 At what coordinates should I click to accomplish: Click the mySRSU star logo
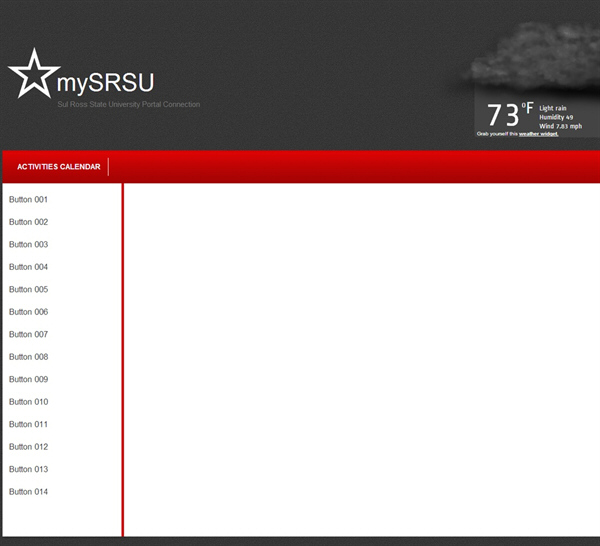point(32,74)
